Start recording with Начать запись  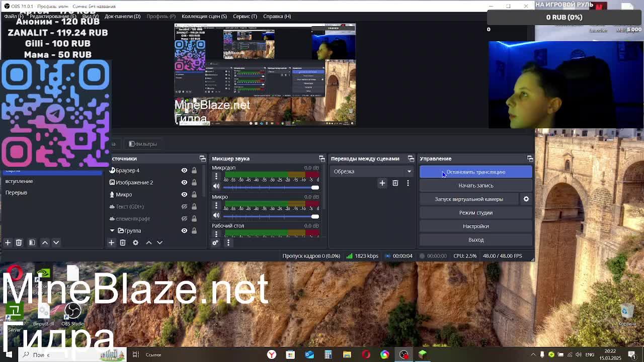click(x=475, y=186)
